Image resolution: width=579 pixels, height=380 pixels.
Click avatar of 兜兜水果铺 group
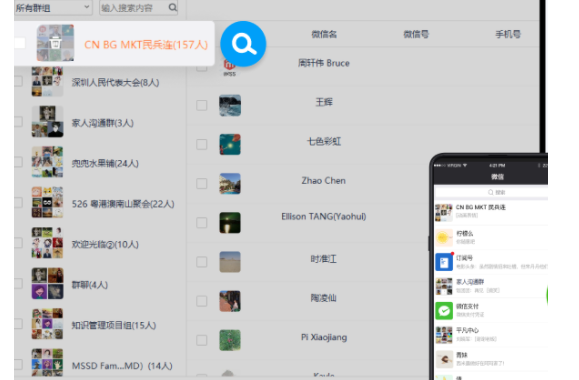click(x=47, y=162)
